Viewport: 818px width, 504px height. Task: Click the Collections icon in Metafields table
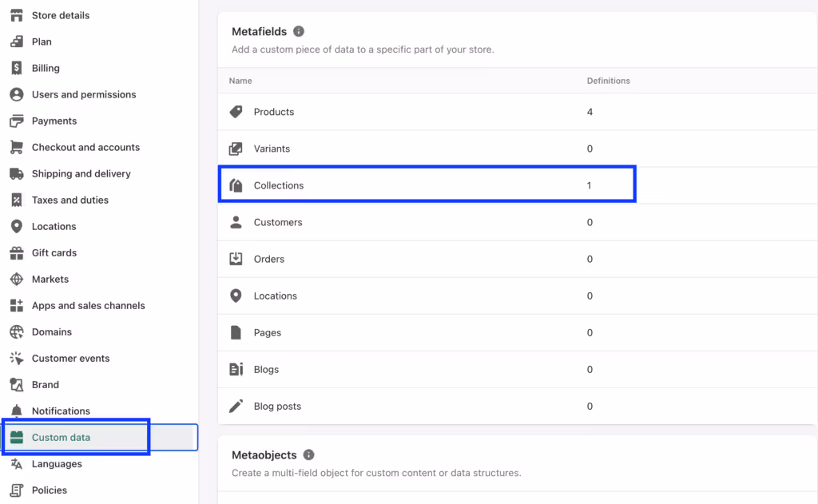click(x=236, y=185)
